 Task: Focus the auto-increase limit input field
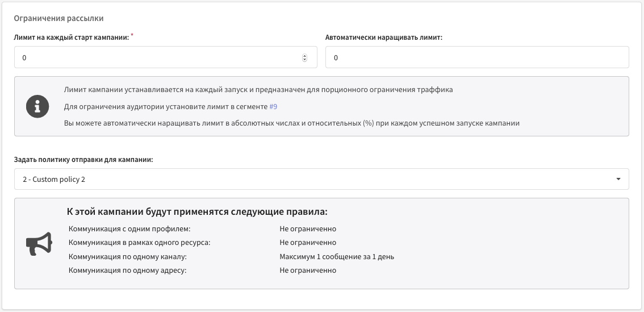click(x=477, y=57)
